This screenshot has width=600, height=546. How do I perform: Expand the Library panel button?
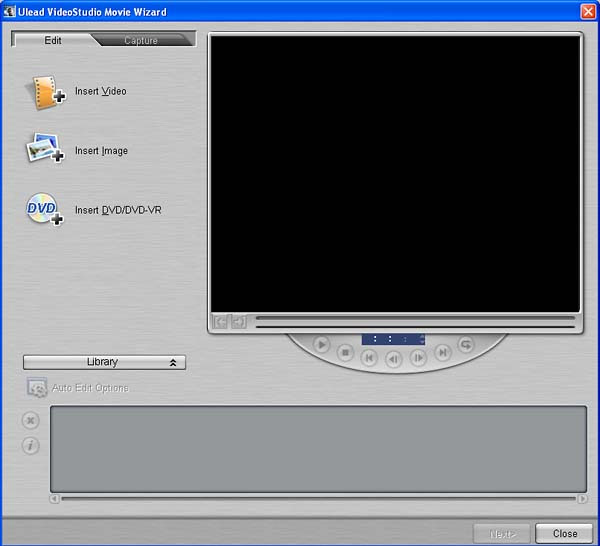coord(104,362)
